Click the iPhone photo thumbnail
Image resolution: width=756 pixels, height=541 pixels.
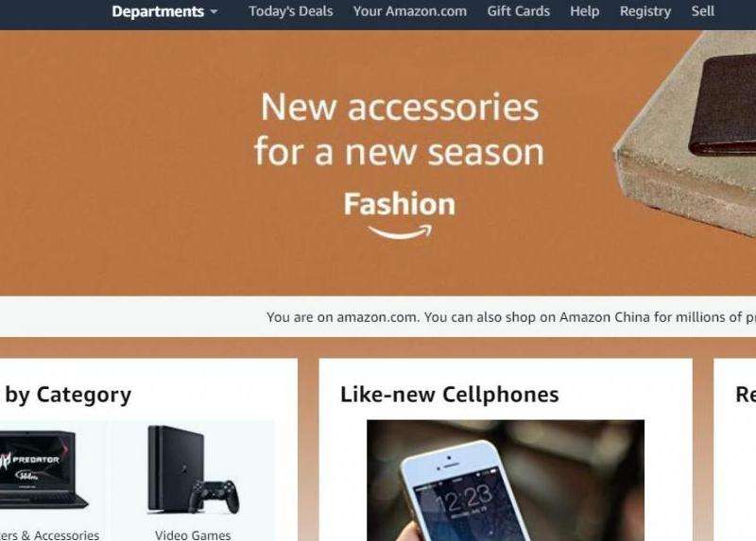[x=506, y=481]
